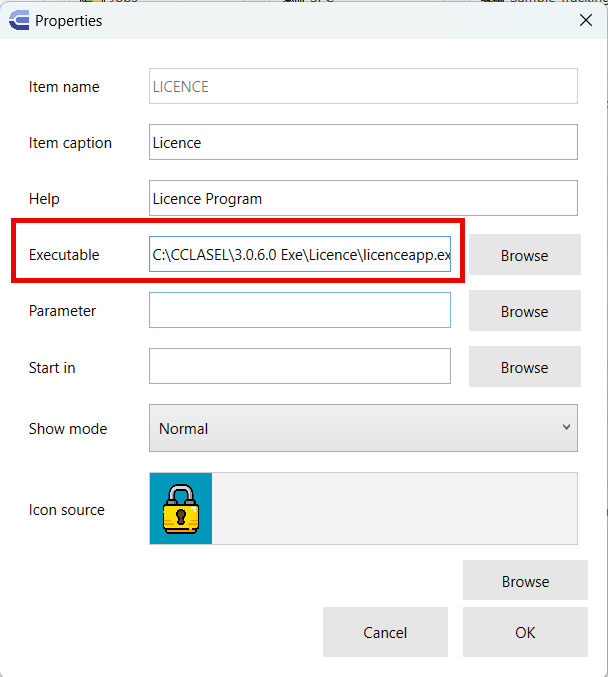Click the Parameter input field
The image size is (608, 677).
click(x=300, y=310)
